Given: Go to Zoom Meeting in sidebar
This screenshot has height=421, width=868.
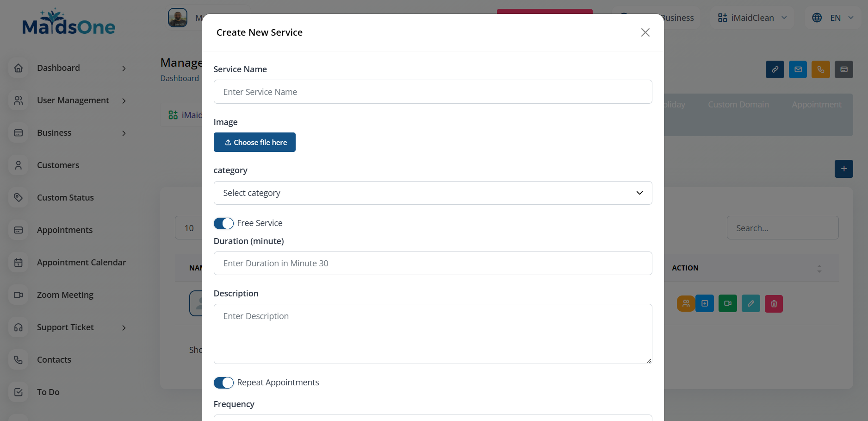Looking at the screenshot, I should 65,295.
